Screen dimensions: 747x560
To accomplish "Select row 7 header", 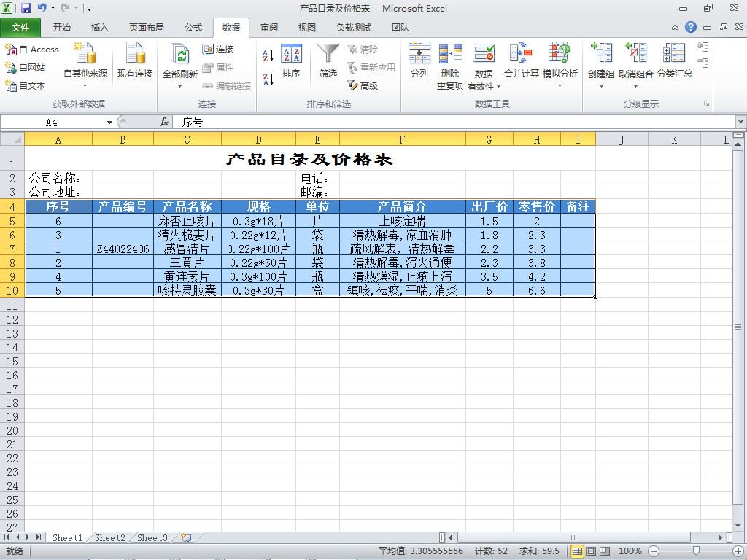I will 12,249.
